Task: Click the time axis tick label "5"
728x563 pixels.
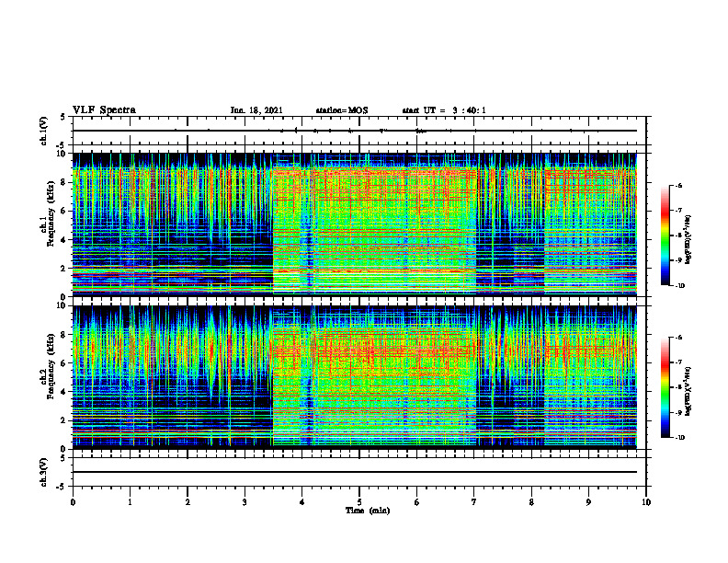Action: point(359,502)
